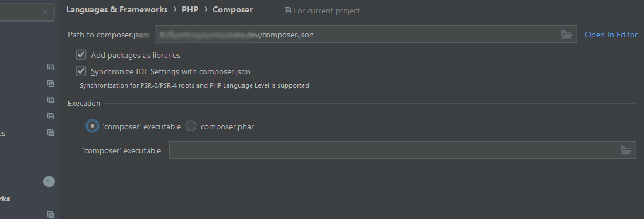
Task: Go to 'Languages & Frameworks' breadcrumb
Action: (x=117, y=9)
